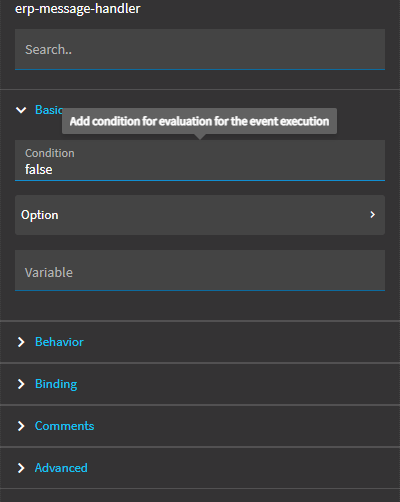Click the Variable input field

click(x=200, y=271)
